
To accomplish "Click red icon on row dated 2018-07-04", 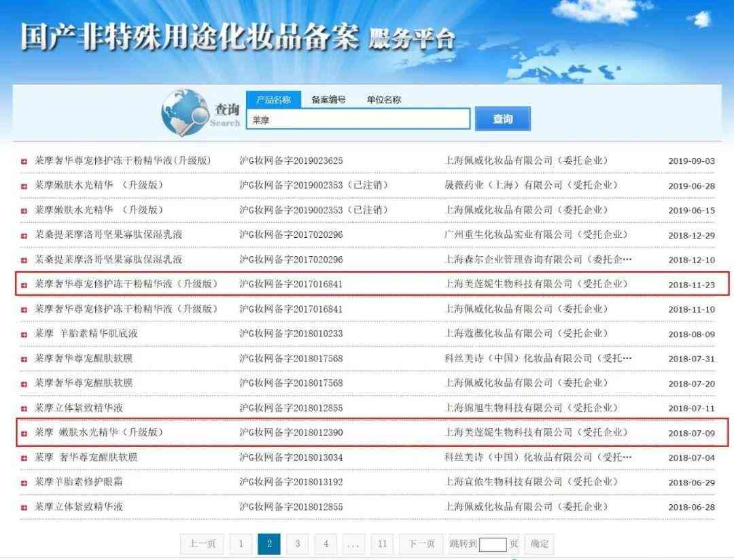I will [x=24, y=458].
